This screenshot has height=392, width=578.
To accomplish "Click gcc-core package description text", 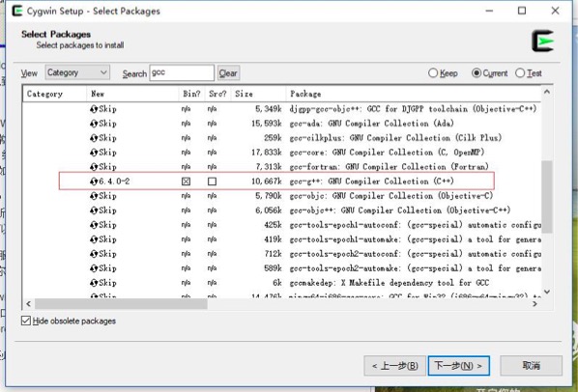I will point(387,153).
